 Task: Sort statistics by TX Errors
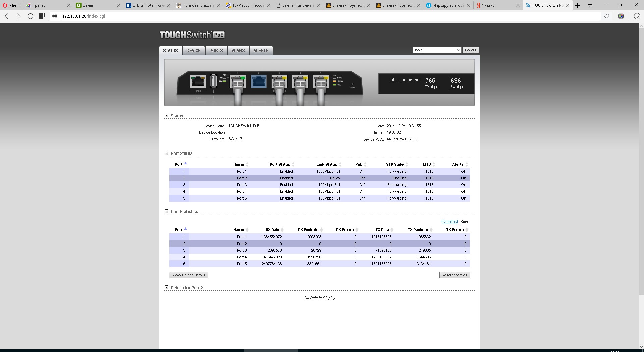(x=457, y=230)
